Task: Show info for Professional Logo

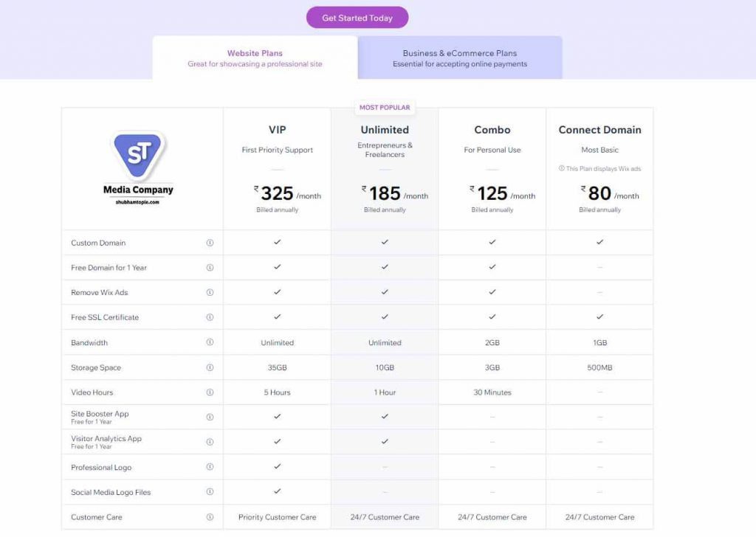Action: pyautogui.click(x=210, y=467)
